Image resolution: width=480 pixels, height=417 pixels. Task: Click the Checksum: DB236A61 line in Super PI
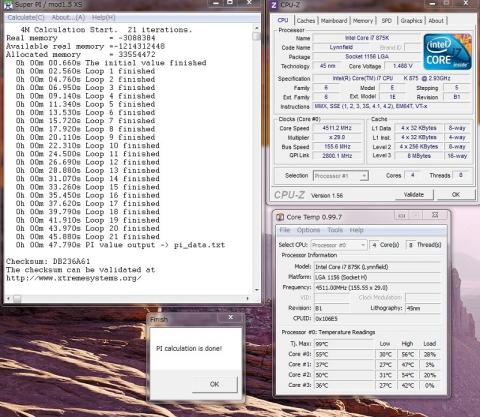click(x=48, y=261)
